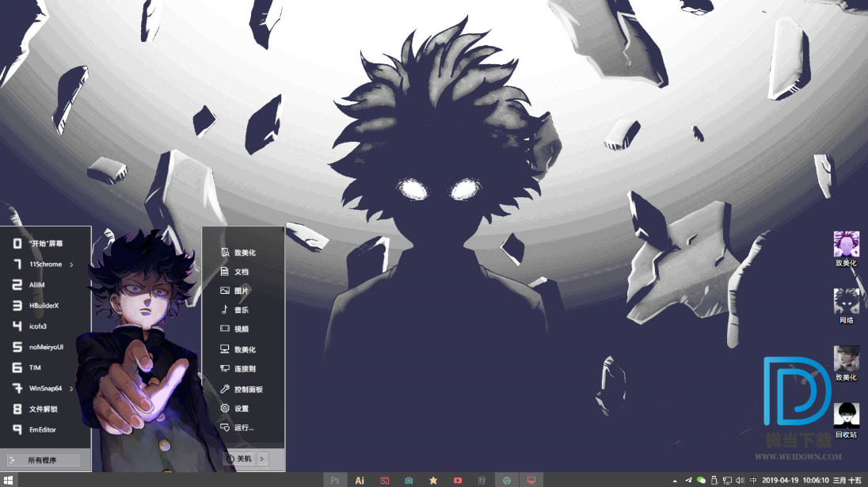868x487 pixels.
Task: Expand shutdown options arrow beside 关机
Action: point(262,458)
